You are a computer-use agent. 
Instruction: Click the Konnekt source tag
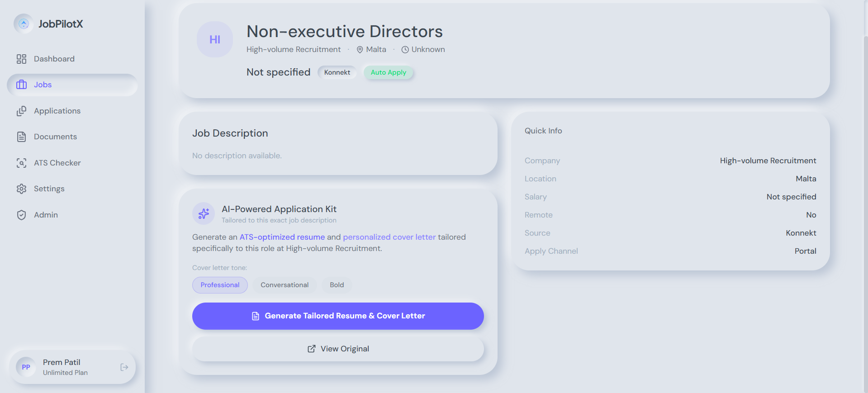337,72
